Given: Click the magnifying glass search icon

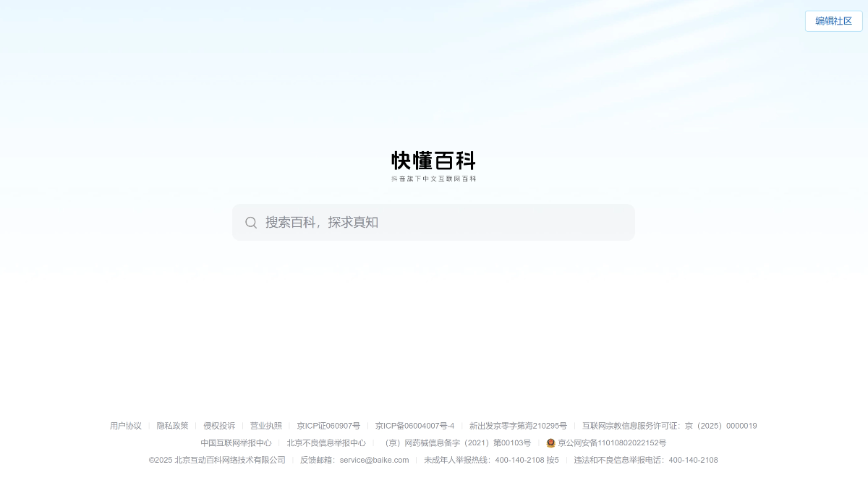Looking at the screenshot, I should [x=251, y=222].
